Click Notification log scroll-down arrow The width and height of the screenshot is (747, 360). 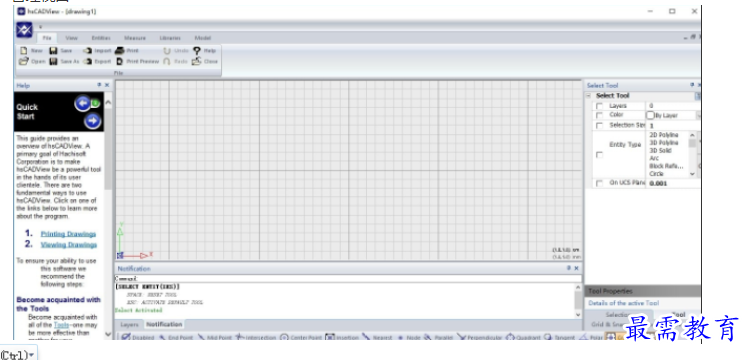pos(578,315)
